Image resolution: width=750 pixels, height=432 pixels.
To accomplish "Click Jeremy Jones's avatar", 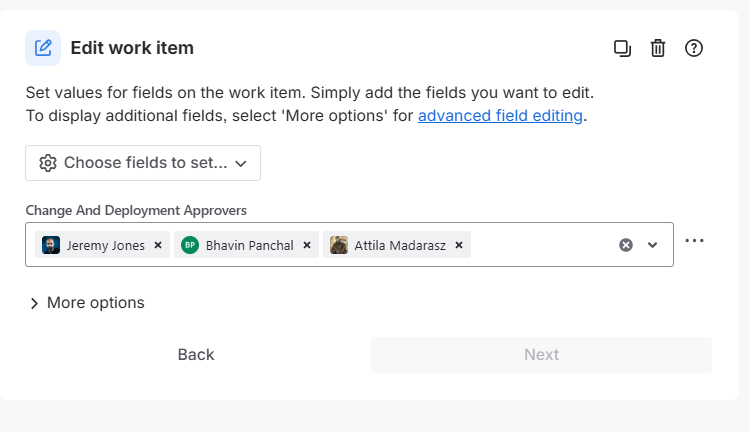I will (51, 245).
